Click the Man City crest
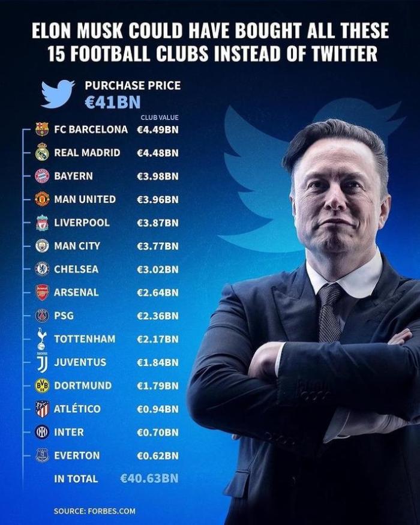This screenshot has width=420, height=525. coord(41,246)
